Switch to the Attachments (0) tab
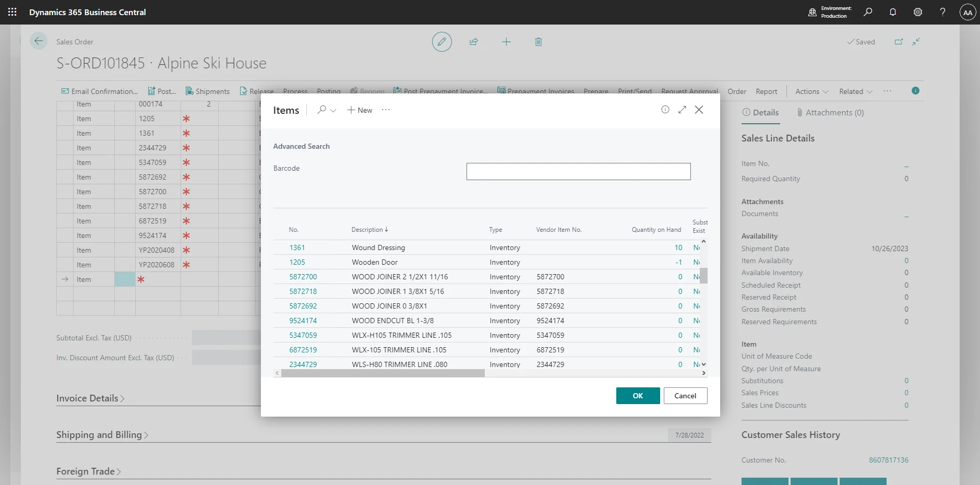The image size is (980, 485). (x=830, y=113)
